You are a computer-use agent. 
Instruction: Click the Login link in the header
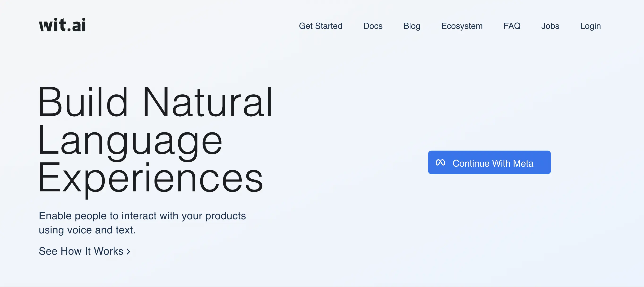coord(590,26)
